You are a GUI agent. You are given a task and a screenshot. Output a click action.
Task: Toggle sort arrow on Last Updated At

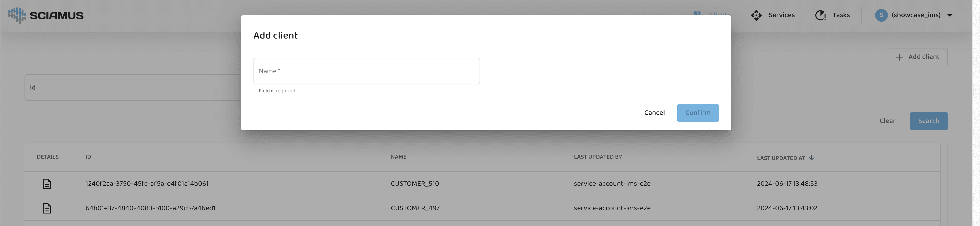[812, 158]
